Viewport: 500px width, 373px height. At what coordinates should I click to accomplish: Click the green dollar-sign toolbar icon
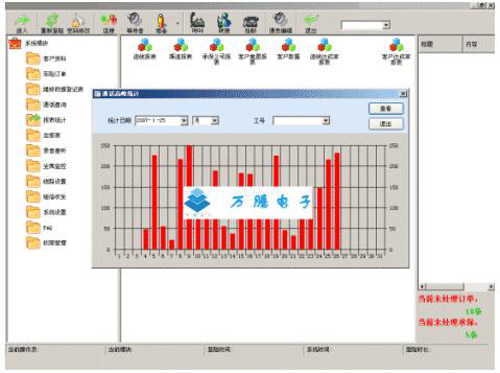click(52, 21)
